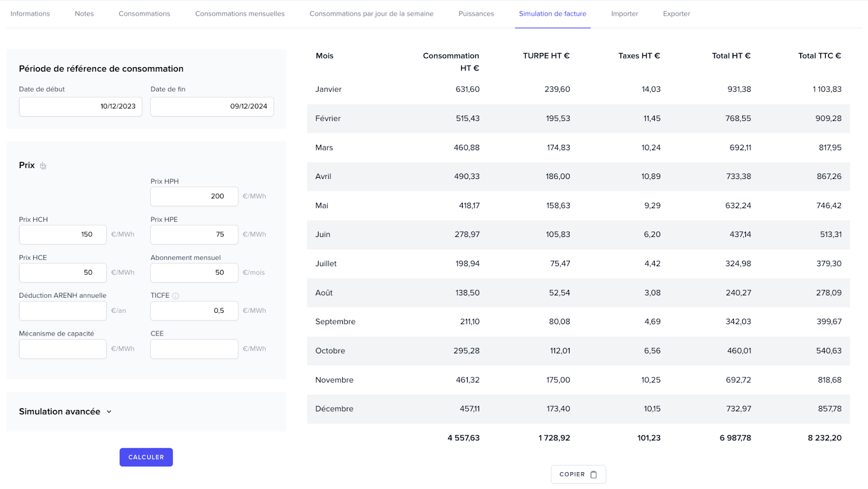Screen dimensions: 868x489
Task: Select the Novembre row label
Action: pos(334,380)
